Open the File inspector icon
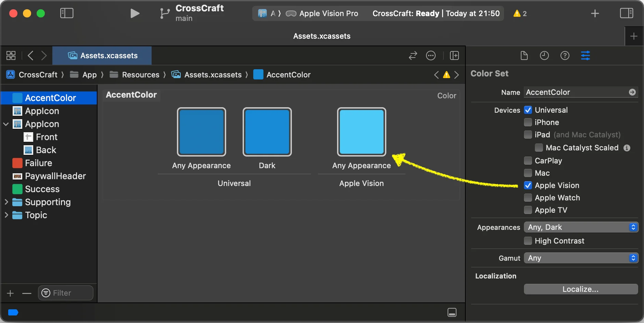644x323 pixels. (524, 55)
